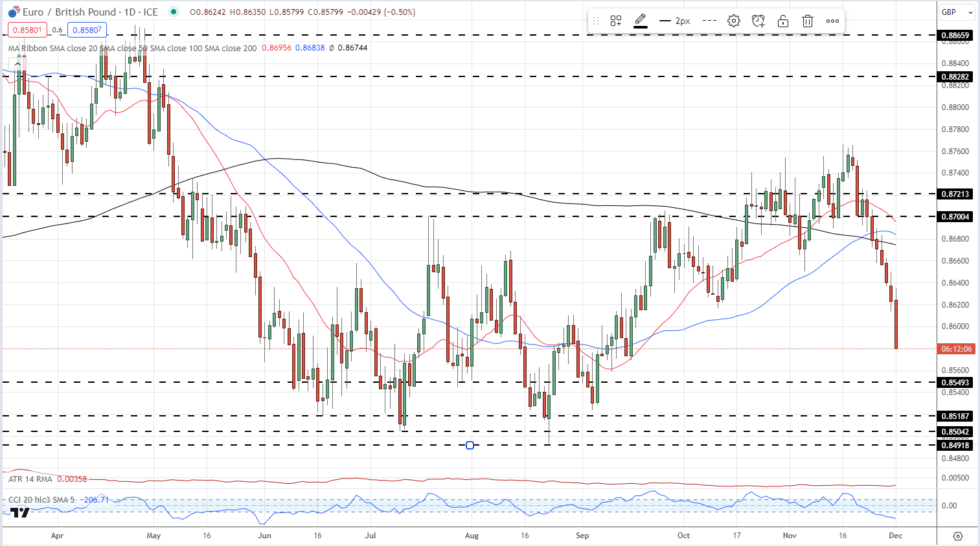The image size is (980, 546).
Task: Click the Euro / British Pound symbol title
Action: point(90,12)
